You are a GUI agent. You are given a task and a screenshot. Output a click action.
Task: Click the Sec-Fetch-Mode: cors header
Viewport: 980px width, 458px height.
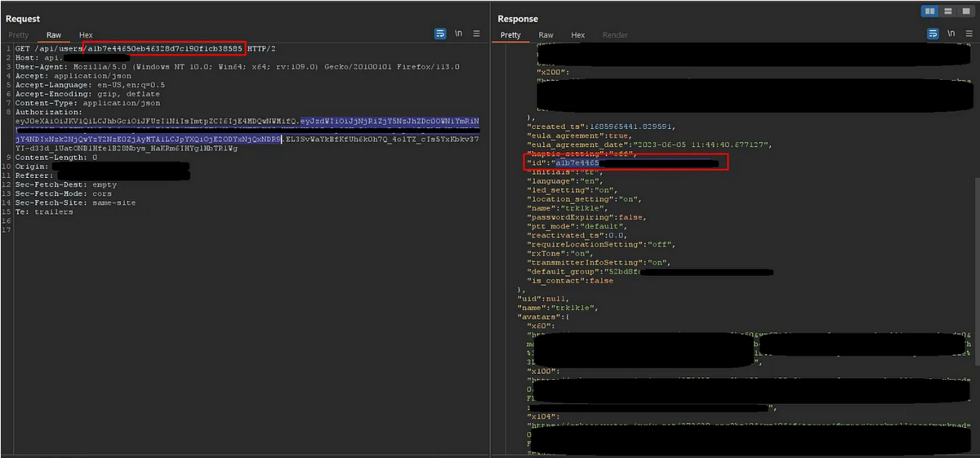click(64, 193)
